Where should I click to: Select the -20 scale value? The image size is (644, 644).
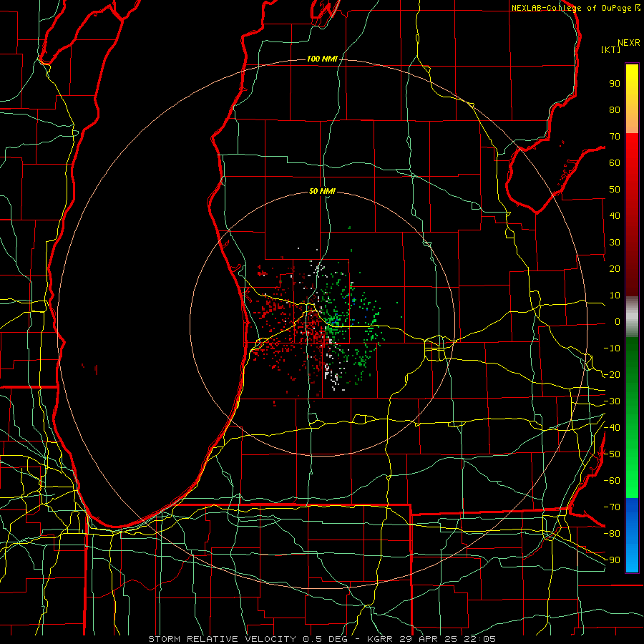612,374
